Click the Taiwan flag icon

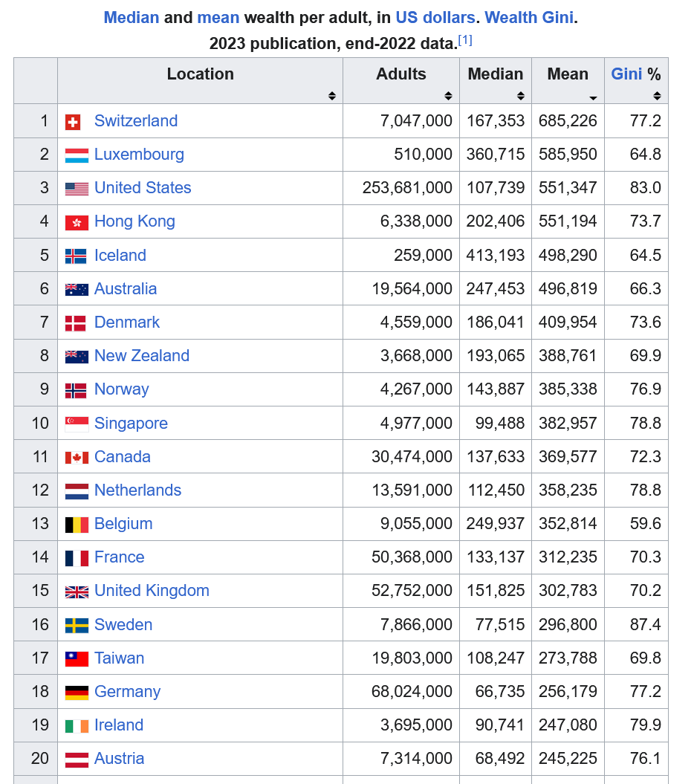click(77, 659)
